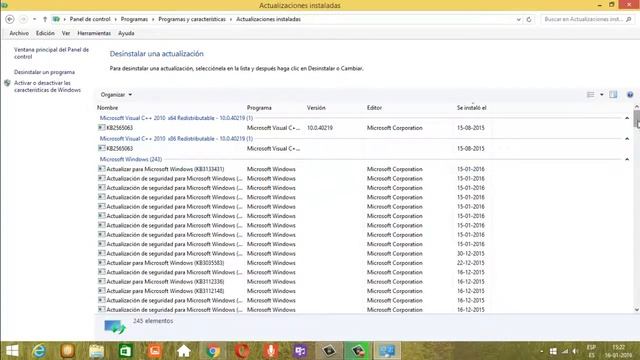Go up one level with the up arrow

[45, 19]
